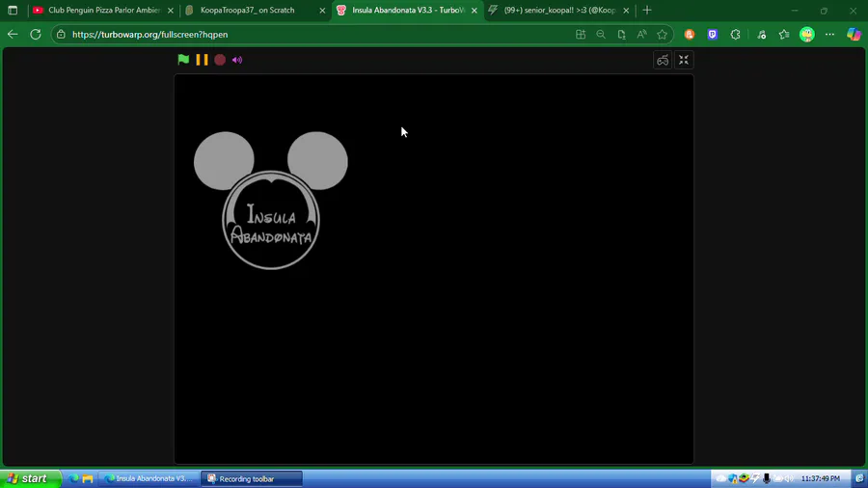The height and width of the screenshot is (488, 868).
Task: Click the music note media control icon
Action: click(762, 35)
